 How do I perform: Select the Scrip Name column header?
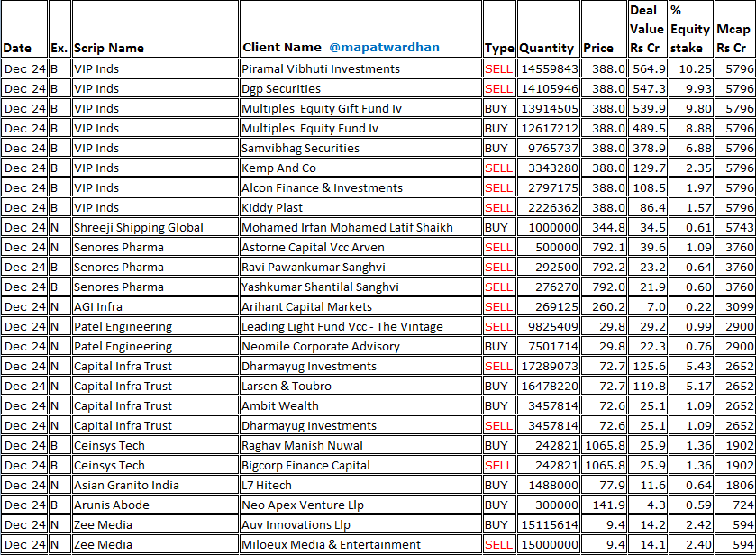click(109, 49)
